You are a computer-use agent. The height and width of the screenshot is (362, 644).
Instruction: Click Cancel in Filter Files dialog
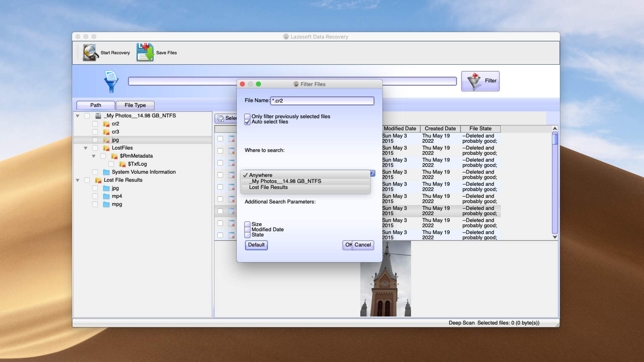(363, 245)
